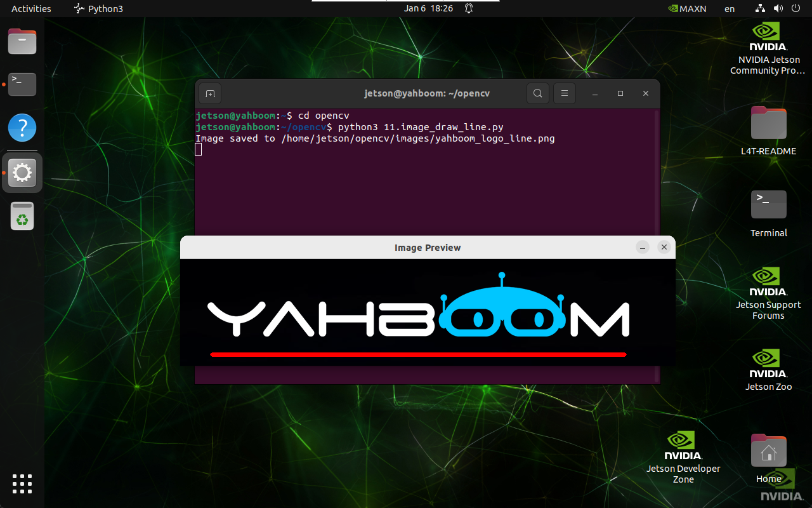This screenshot has width=812, height=508.
Task: Open Trash from the dock
Action: coord(22,216)
